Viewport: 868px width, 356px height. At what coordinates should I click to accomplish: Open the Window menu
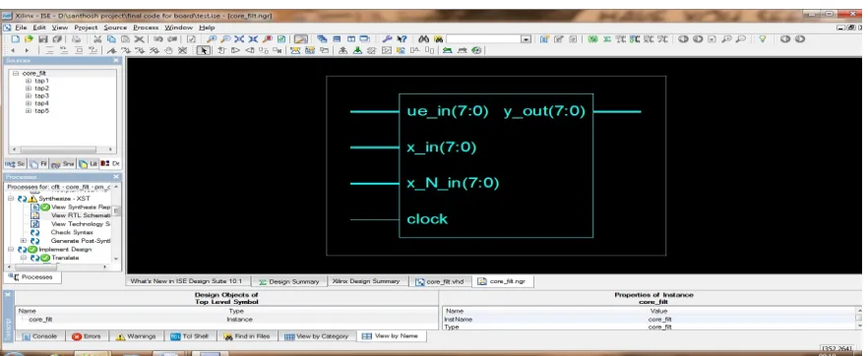point(178,28)
